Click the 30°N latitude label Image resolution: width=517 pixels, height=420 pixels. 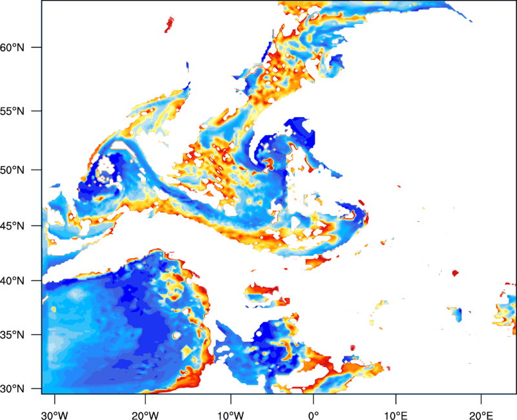(12, 389)
